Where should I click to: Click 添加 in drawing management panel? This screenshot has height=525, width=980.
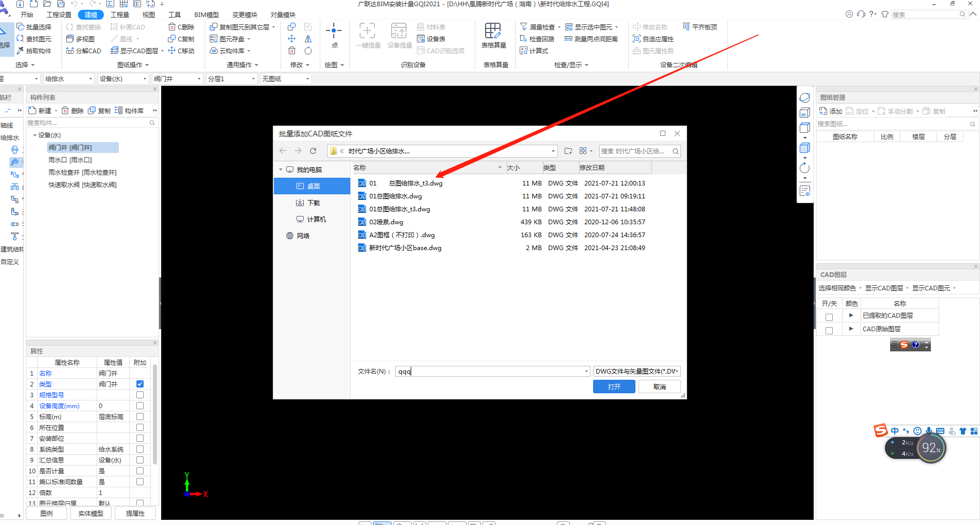(x=831, y=111)
